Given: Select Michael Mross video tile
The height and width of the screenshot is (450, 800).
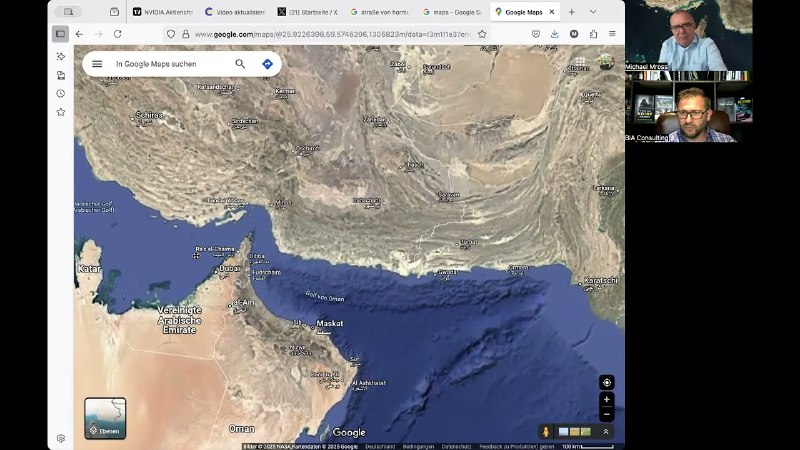Looking at the screenshot, I should click(689, 35).
